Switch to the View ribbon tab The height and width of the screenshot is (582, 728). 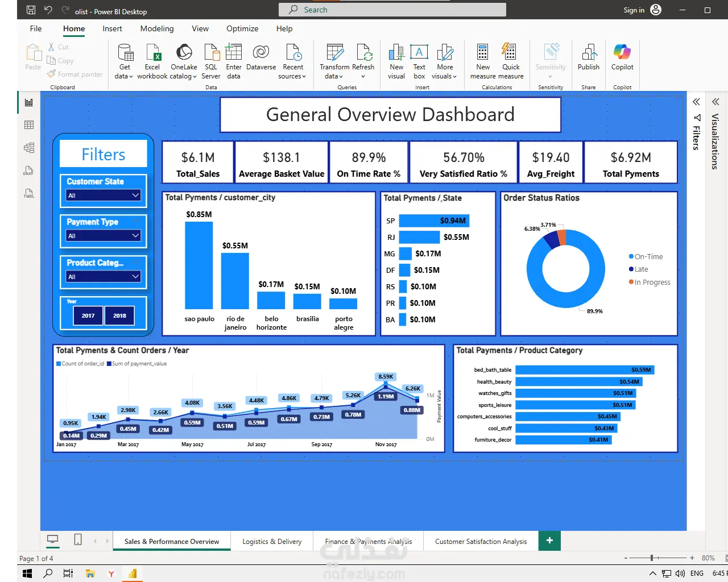[x=200, y=28]
